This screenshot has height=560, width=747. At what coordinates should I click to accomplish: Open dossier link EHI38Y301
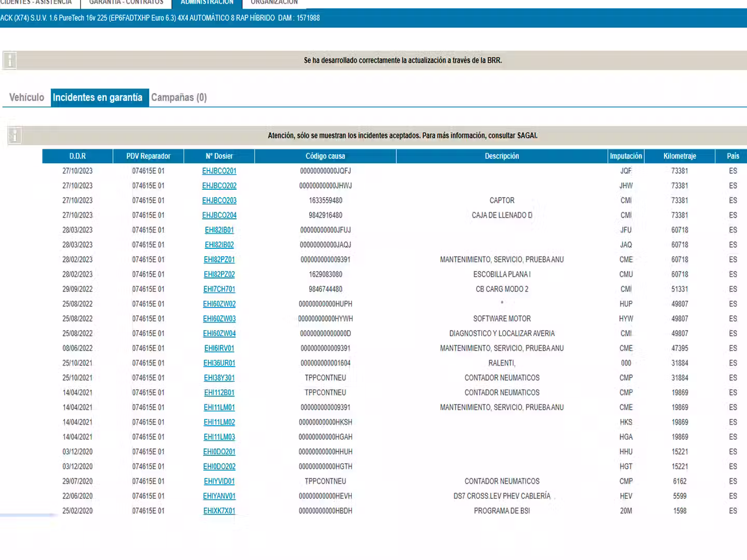coord(219,378)
